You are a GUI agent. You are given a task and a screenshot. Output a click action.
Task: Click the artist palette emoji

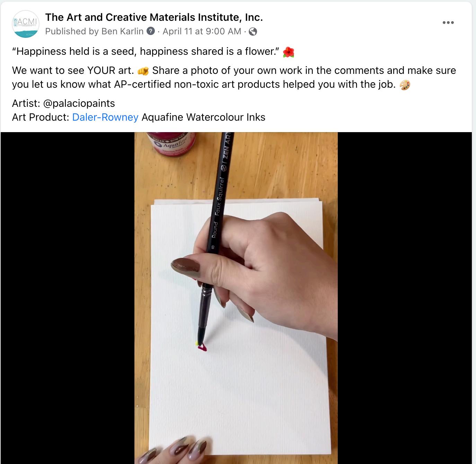point(405,85)
